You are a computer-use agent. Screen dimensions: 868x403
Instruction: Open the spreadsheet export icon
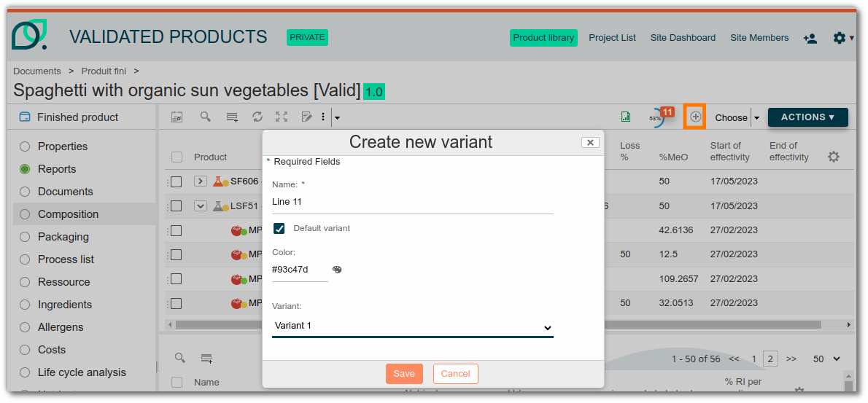[625, 117]
